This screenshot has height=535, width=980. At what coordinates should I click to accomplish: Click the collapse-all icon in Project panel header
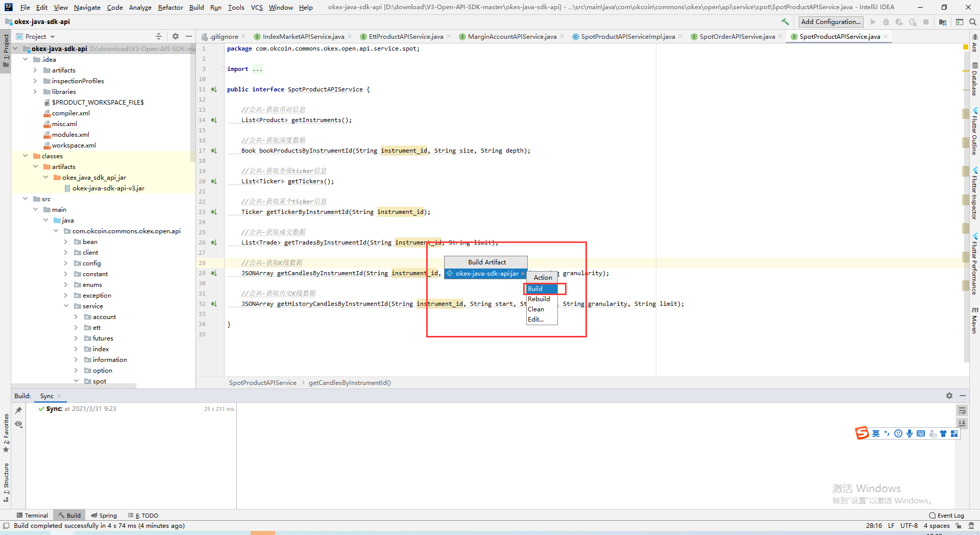(x=159, y=36)
